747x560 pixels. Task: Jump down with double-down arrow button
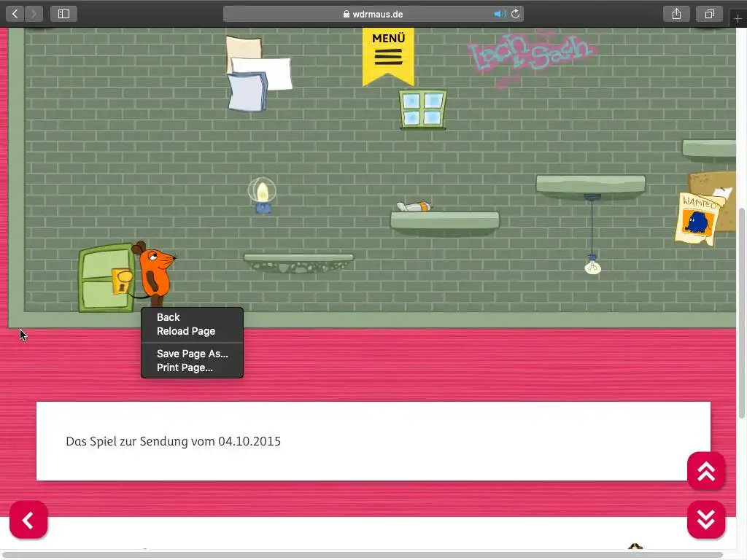(x=706, y=519)
